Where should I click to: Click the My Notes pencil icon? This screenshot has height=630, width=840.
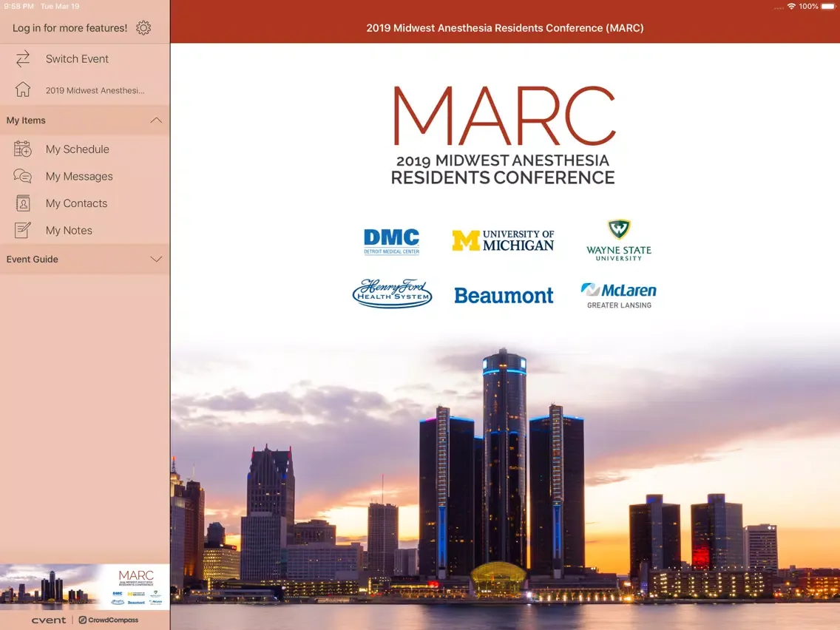tap(22, 231)
